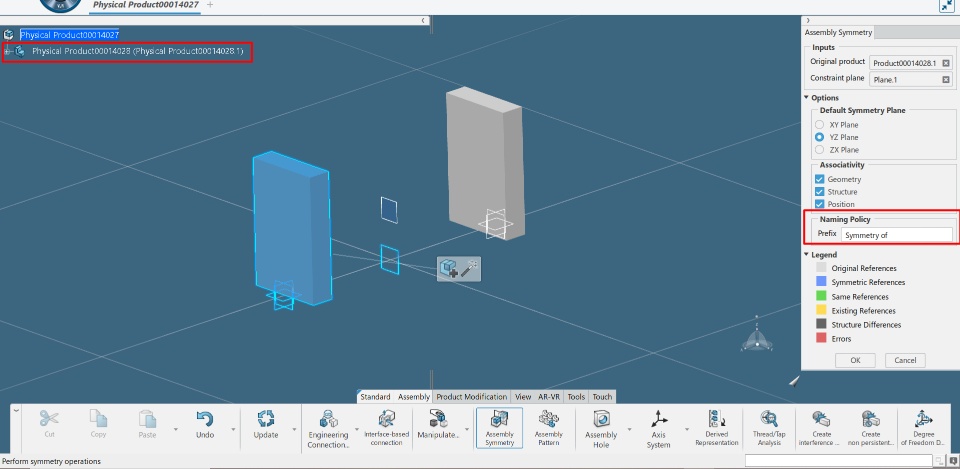Switch to Product Modification tab
The height and width of the screenshot is (469, 960).
point(471,397)
